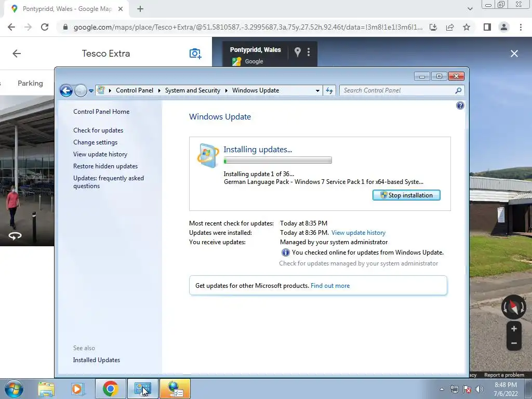Open Control Panel Home link

pos(101,112)
